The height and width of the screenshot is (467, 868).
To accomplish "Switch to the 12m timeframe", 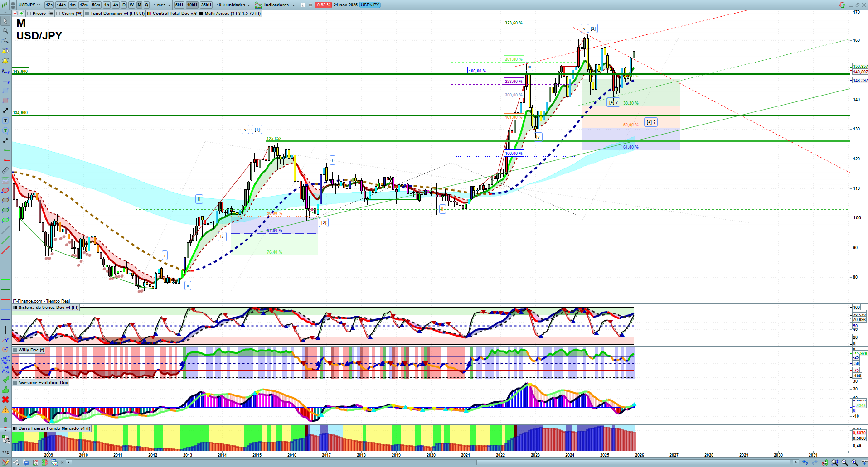I will click(84, 5).
